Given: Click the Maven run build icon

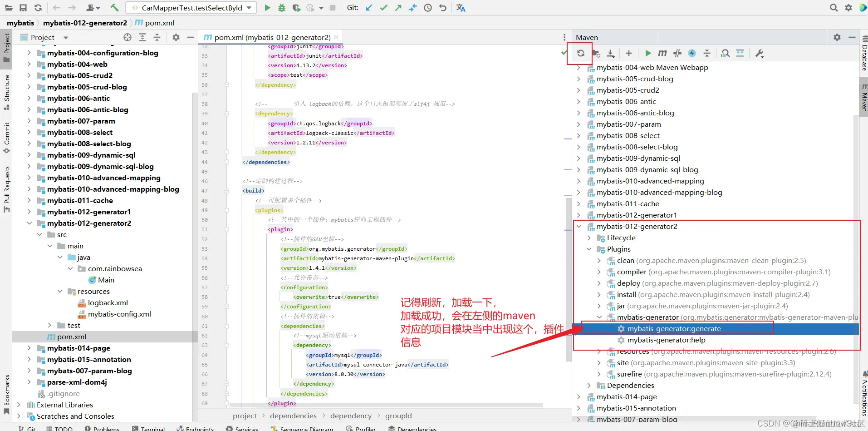Looking at the screenshot, I should click(x=648, y=53).
